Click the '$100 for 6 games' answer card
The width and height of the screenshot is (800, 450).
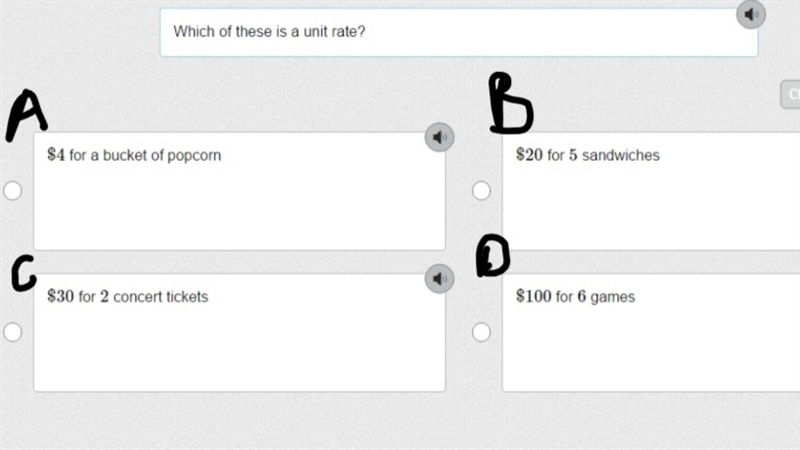(651, 333)
